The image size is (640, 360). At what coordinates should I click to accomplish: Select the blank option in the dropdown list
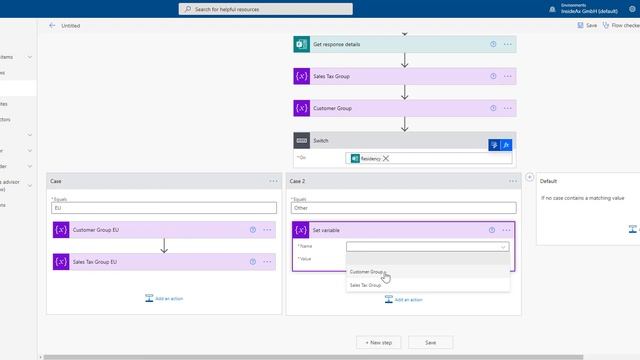pos(428,259)
